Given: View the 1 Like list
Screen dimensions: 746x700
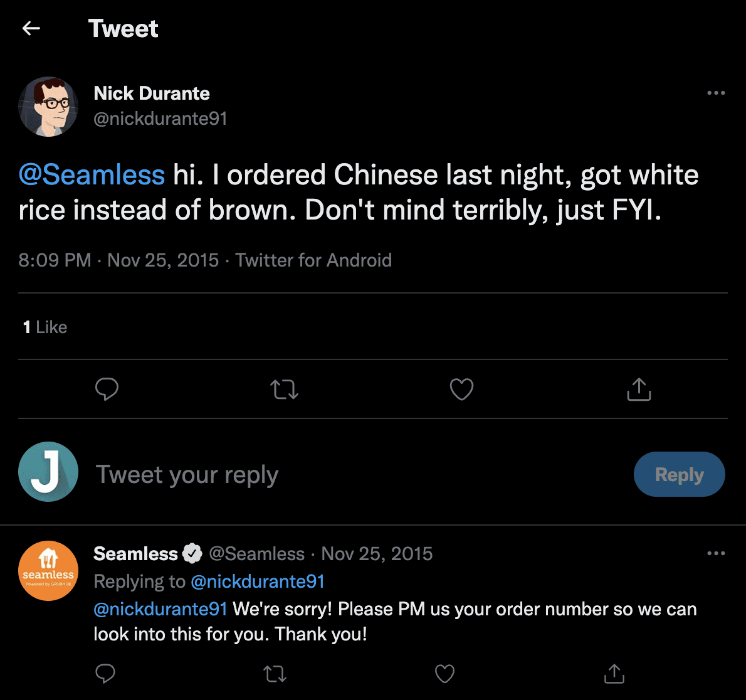Looking at the screenshot, I should (x=45, y=327).
